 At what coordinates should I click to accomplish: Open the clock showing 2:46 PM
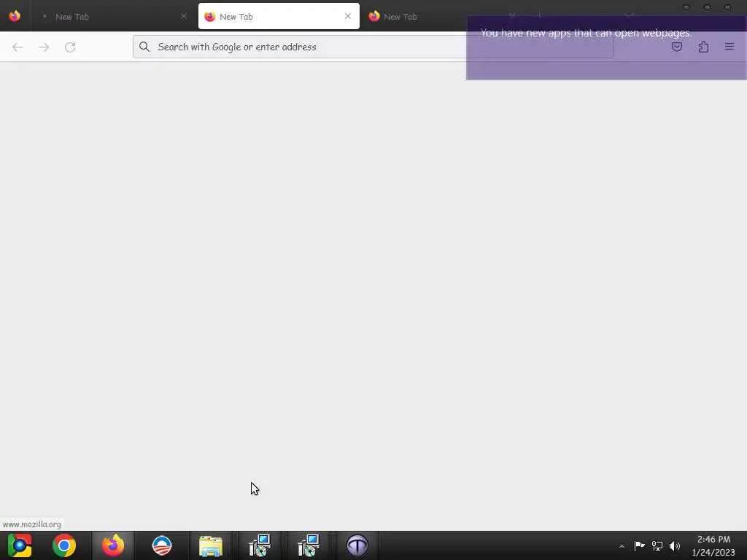click(713, 545)
